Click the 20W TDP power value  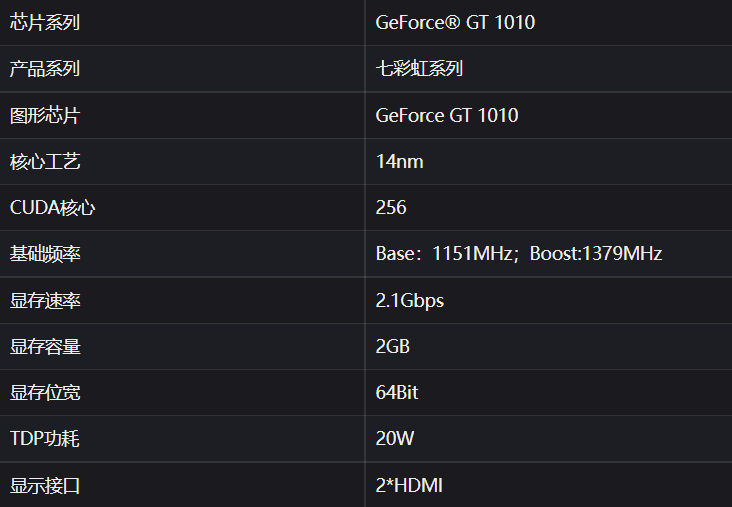click(395, 439)
